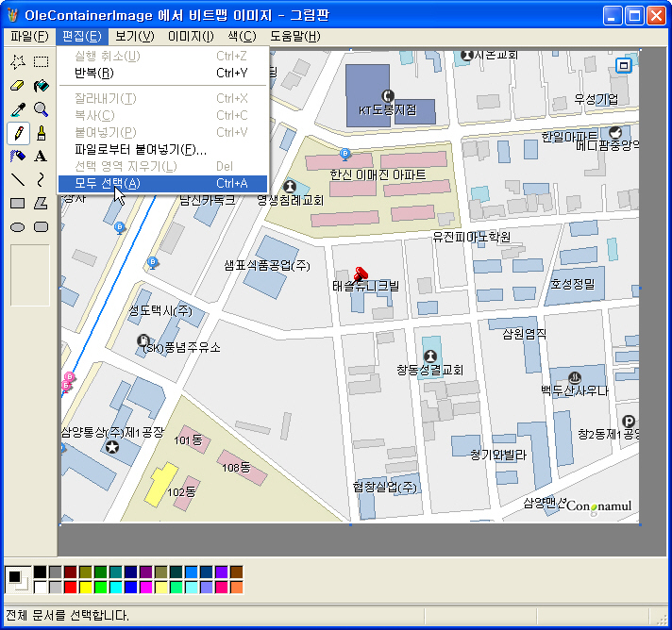Choose the brown color swatch
This screenshot has width=672, height=630.
tap(237, 572)
